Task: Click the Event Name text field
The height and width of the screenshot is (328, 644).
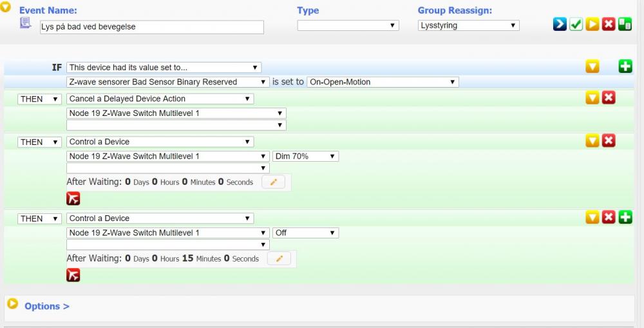Action: [x=151, y=27]
